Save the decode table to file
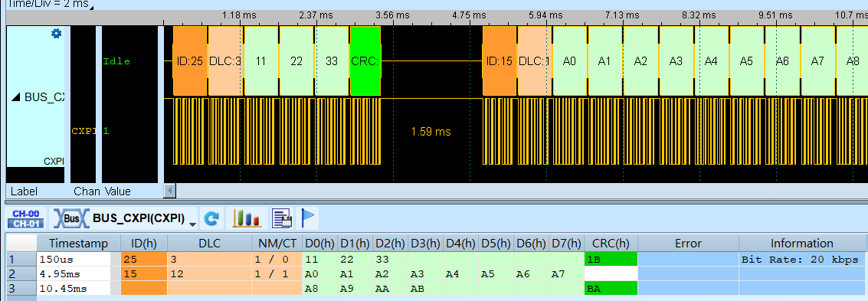 282,218
